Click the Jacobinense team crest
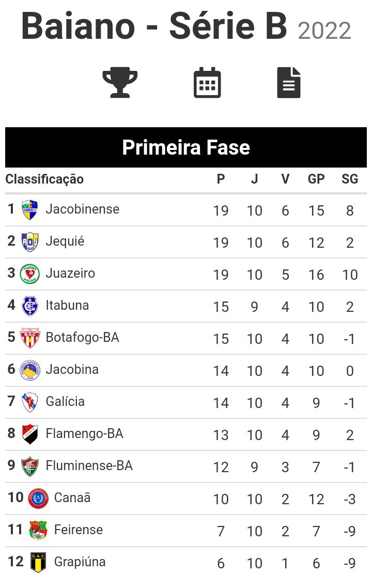This screenshot has height=588, width=372. click(30, 209)
